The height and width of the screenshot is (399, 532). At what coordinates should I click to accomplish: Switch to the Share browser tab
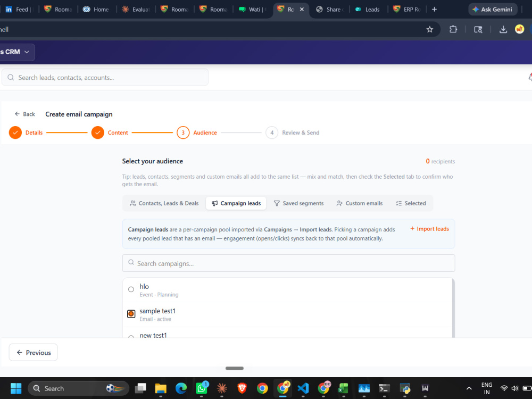tap(330, 10)
